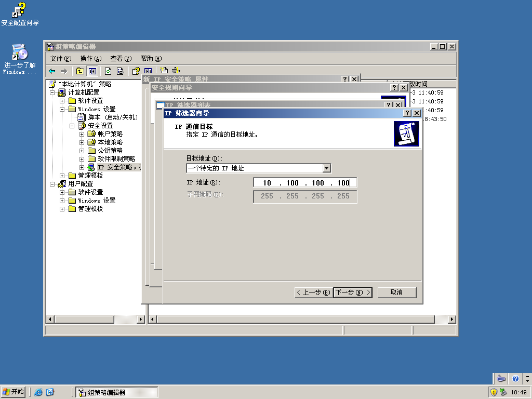Click the Back arrow toolbar icon
This screenshot has width=532, height=399.
(52, 71)
